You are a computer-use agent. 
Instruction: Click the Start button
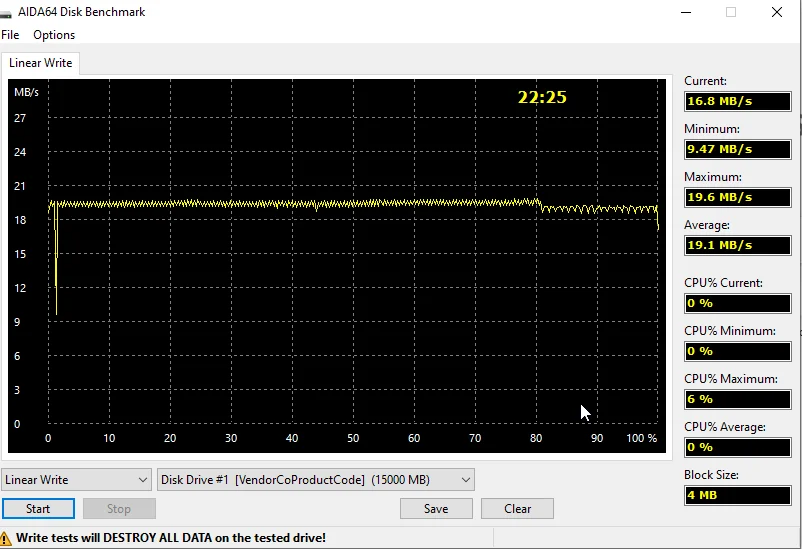click(x=38, y=509)
